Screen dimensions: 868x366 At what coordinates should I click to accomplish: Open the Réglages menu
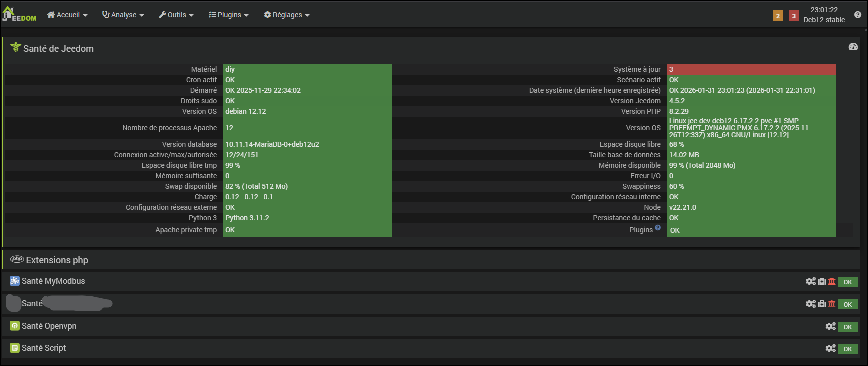[x=287, y=15]
